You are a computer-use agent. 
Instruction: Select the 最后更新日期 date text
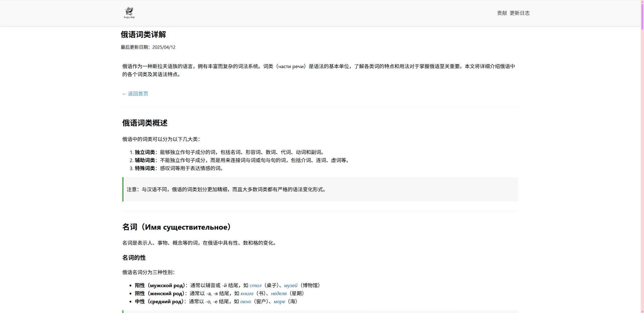click(148, 47)
